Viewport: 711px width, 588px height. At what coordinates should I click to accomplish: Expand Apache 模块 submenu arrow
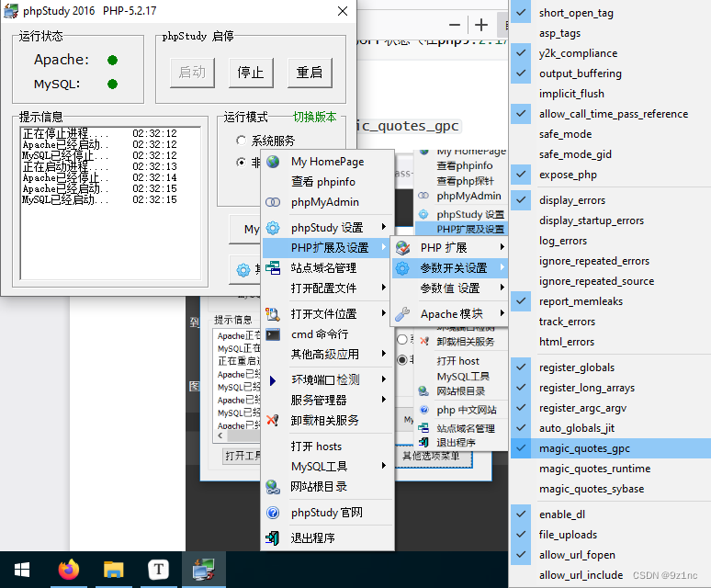502,312
